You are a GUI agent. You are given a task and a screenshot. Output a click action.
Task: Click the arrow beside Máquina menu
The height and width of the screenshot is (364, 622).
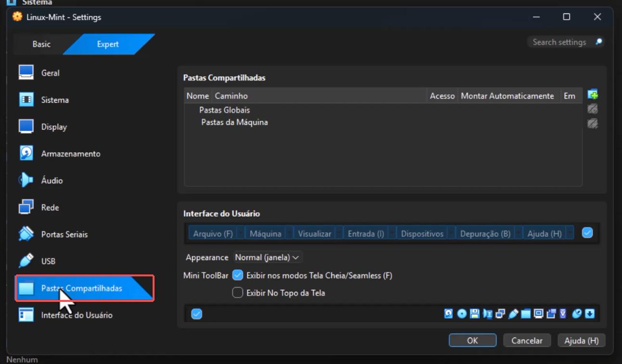tap(289, 234)
